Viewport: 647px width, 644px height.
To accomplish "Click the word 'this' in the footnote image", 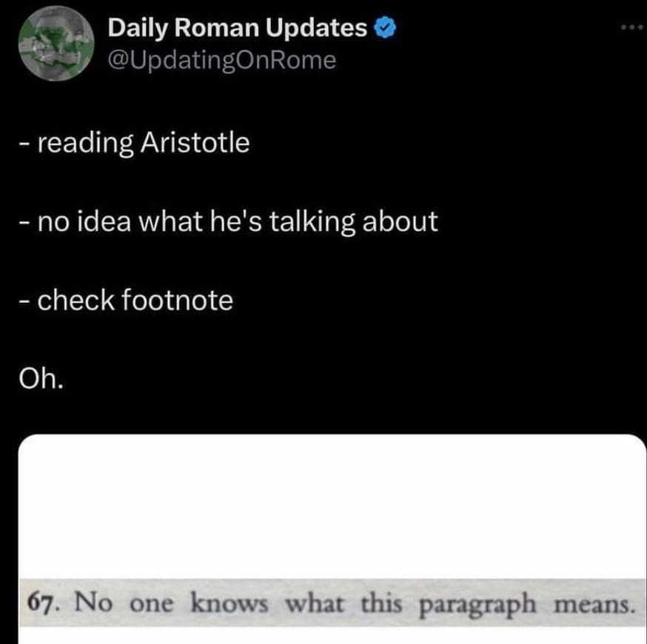I will (381, 603).
